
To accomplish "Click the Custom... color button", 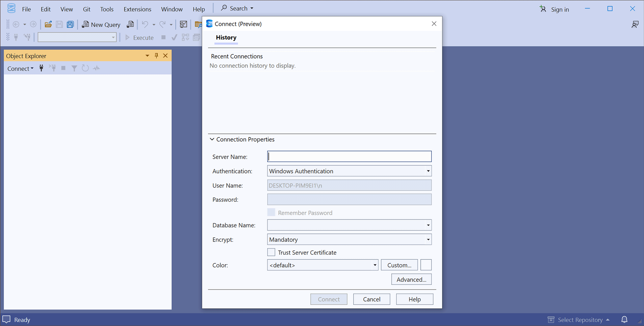I will 399,265.
